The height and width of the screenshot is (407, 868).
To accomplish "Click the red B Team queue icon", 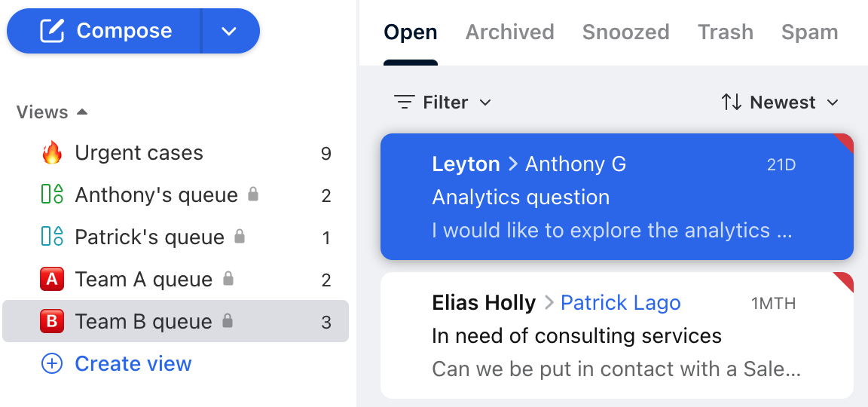I will [x=52, y=321].
